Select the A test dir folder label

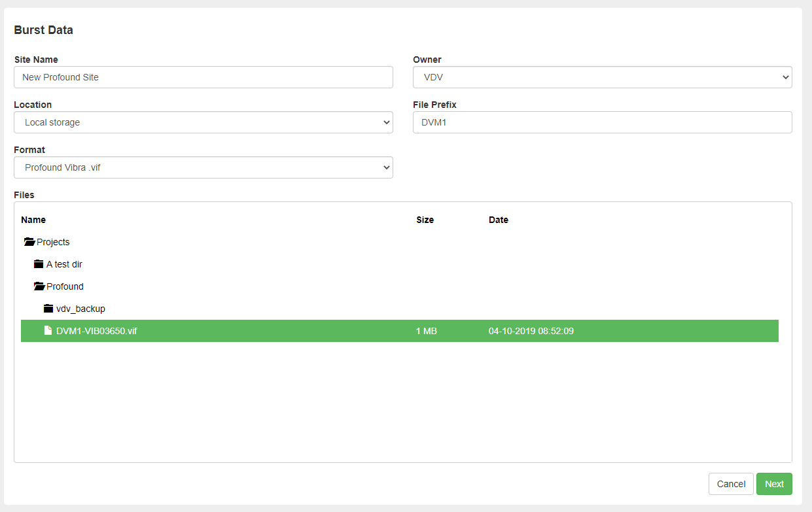pos(64,264)
